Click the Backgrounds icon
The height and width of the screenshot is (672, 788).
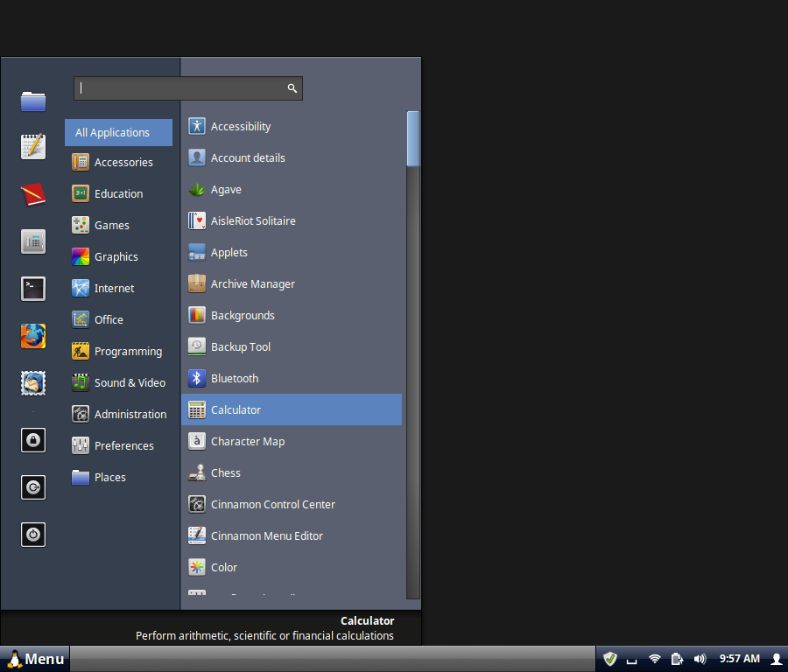click(x=197, y=315)
